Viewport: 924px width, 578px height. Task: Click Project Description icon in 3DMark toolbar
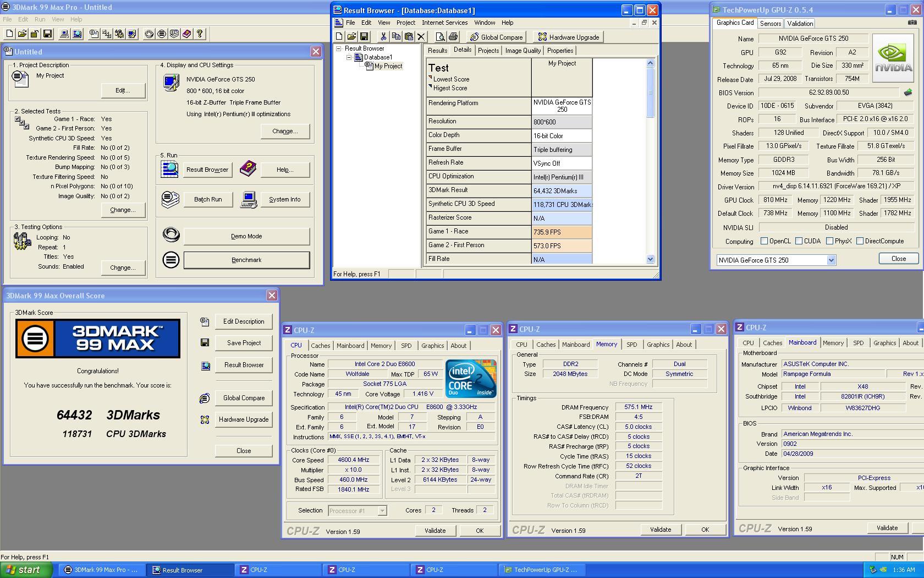[94, 34]
